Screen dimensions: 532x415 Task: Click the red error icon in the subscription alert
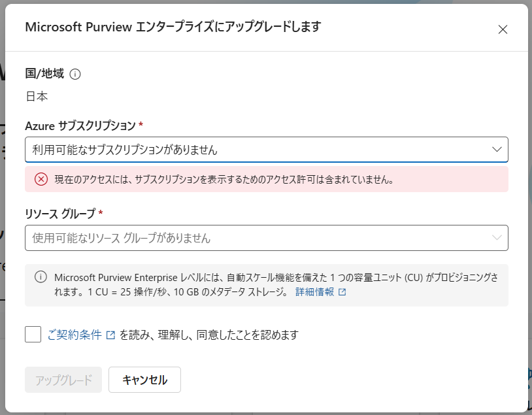point(41,179)
